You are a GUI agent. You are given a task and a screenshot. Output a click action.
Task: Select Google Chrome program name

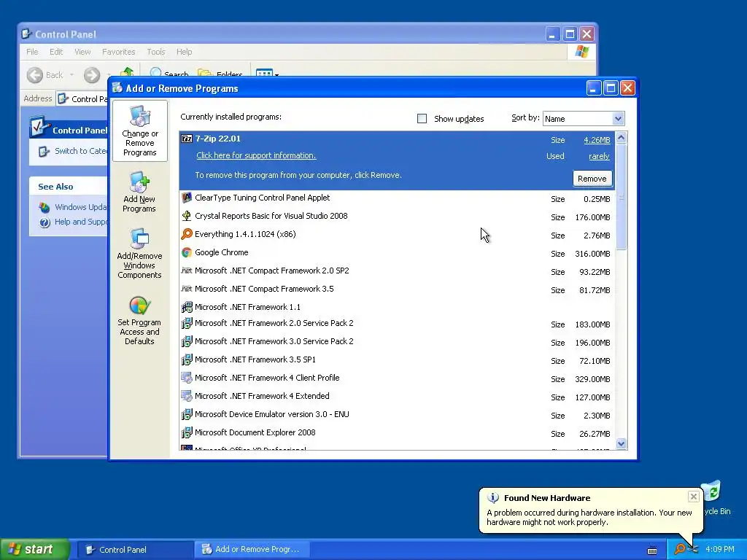click(x=222, y=252)
